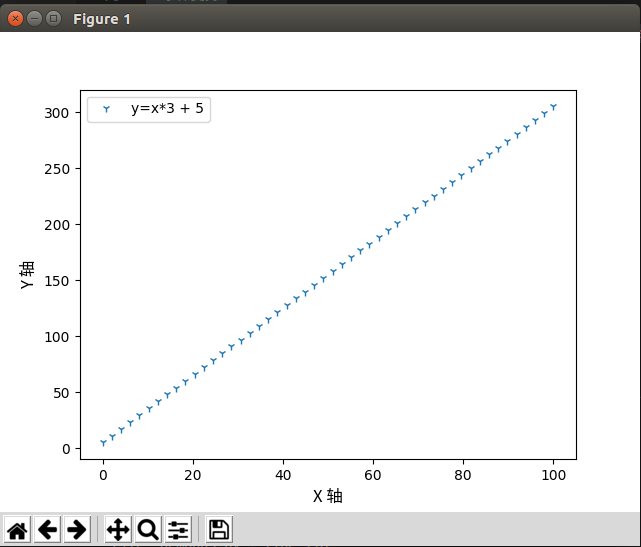Maximize the Figure 1 window
Screen dimensions: 641x547
click(x=53, y=18)
